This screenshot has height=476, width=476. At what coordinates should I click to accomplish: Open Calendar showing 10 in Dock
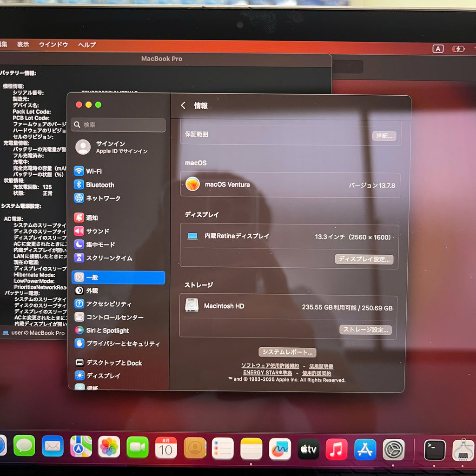pyautogui.click(x=166, y=448)
